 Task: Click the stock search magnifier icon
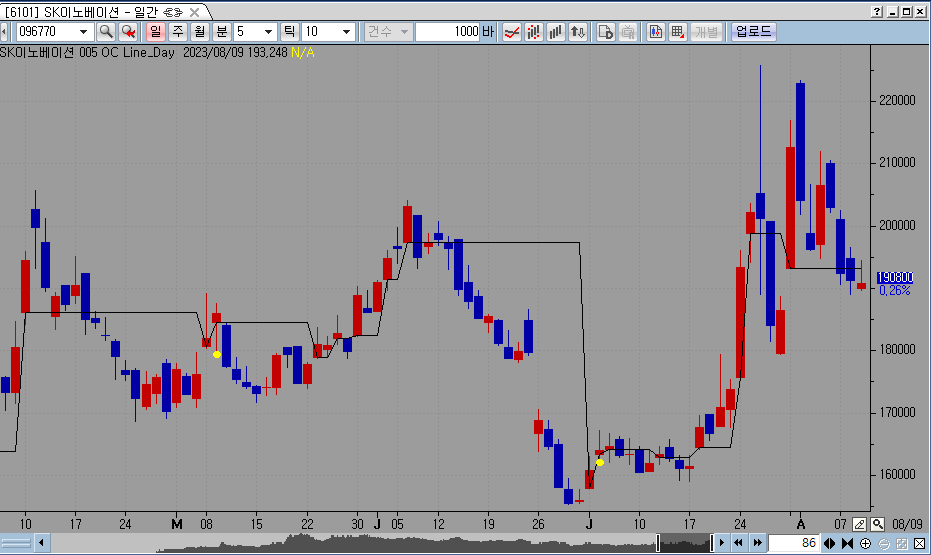(x=105, y=32)
